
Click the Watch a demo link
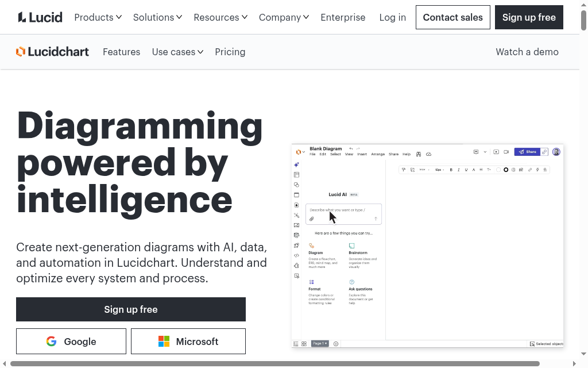pyautogui.click(x=527, y=52)
